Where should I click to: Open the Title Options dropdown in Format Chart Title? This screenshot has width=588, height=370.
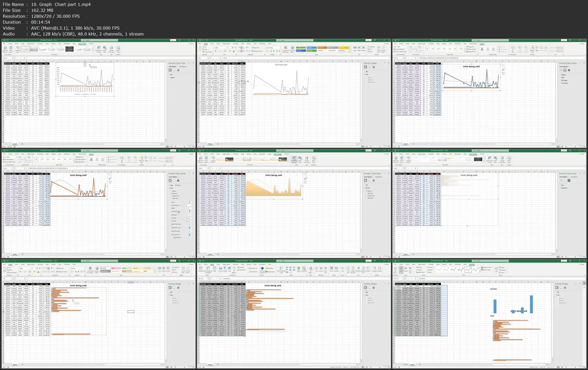click(173, 67)
